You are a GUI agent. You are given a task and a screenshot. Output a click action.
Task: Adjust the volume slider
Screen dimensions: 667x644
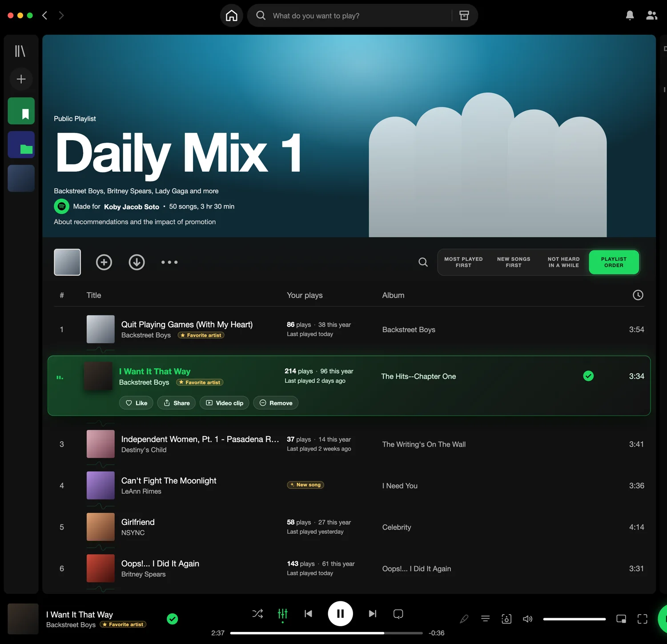[575, 619]
